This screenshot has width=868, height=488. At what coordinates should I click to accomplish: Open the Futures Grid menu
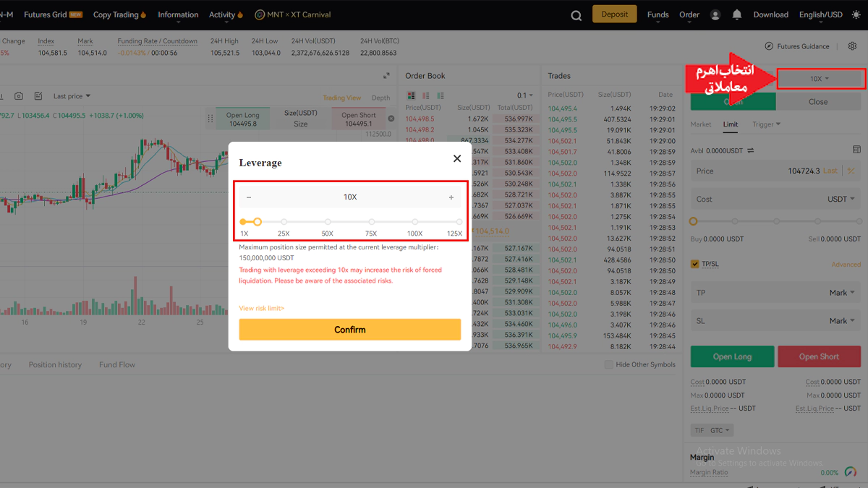point(53,14)
